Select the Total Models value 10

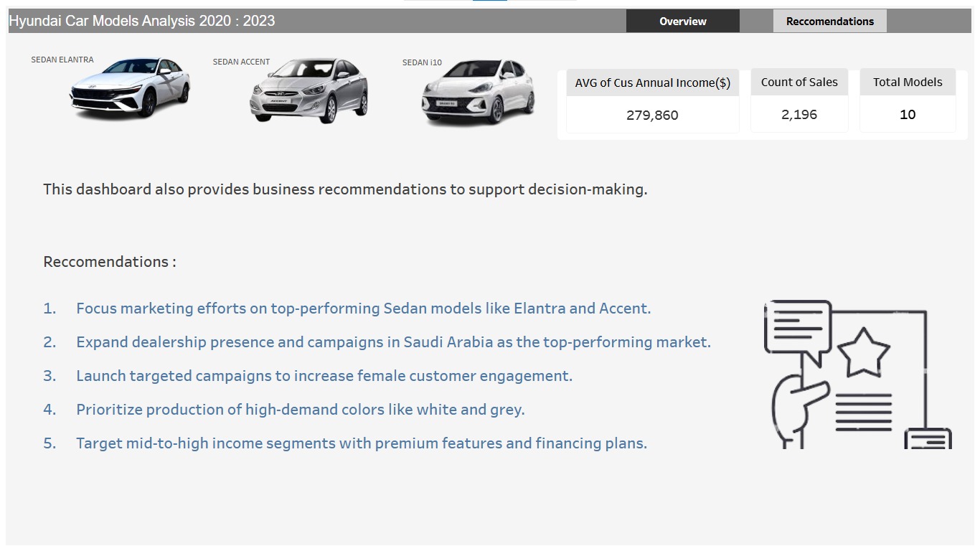[x=908, y=115]
